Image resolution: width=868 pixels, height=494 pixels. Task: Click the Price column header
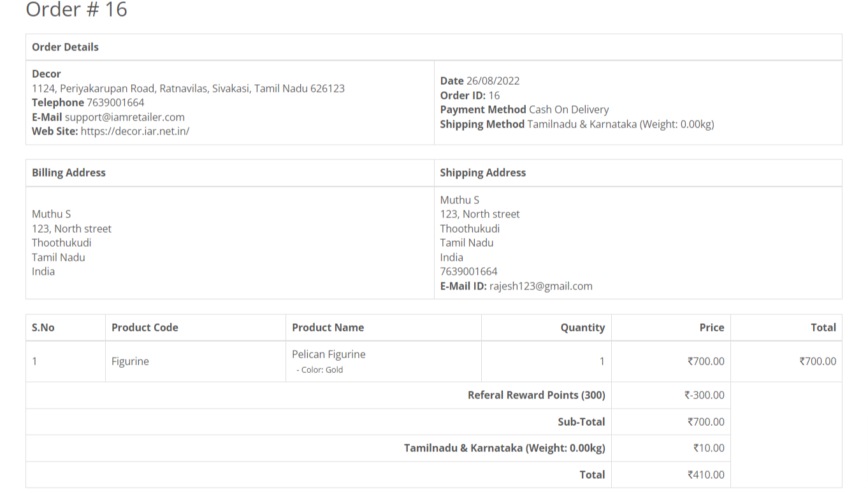[711, 328]
